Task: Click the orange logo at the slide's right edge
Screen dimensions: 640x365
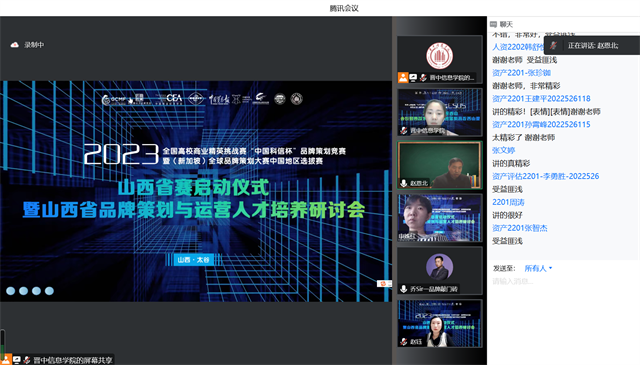Action: [384, 283]
